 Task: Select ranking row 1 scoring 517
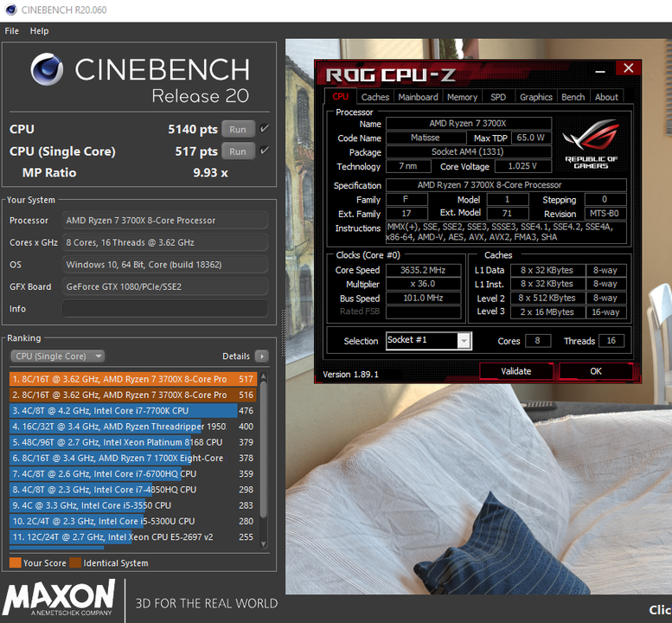tap(133, 379)
